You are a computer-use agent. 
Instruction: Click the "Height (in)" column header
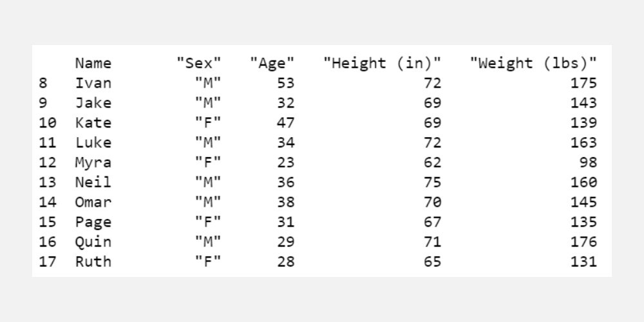tap(383, 63)
